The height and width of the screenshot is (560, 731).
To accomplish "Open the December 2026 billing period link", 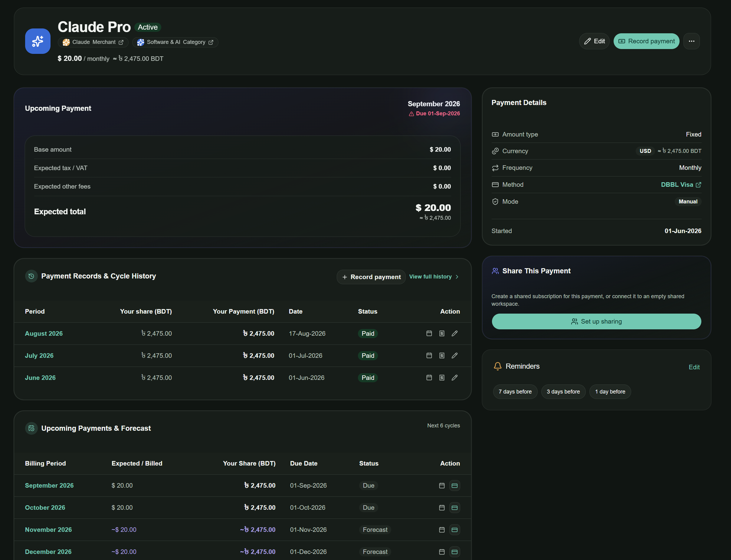I will coord(48,552).
